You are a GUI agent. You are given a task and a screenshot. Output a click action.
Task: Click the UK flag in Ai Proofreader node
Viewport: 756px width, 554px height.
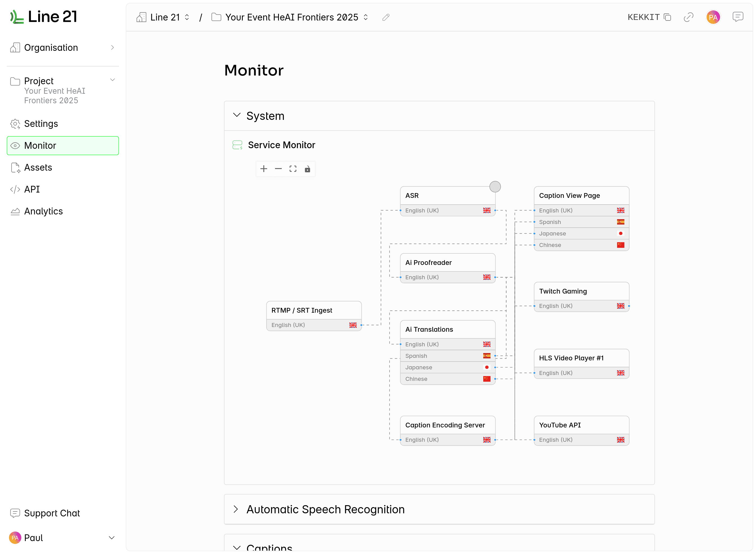coord(486,277)
